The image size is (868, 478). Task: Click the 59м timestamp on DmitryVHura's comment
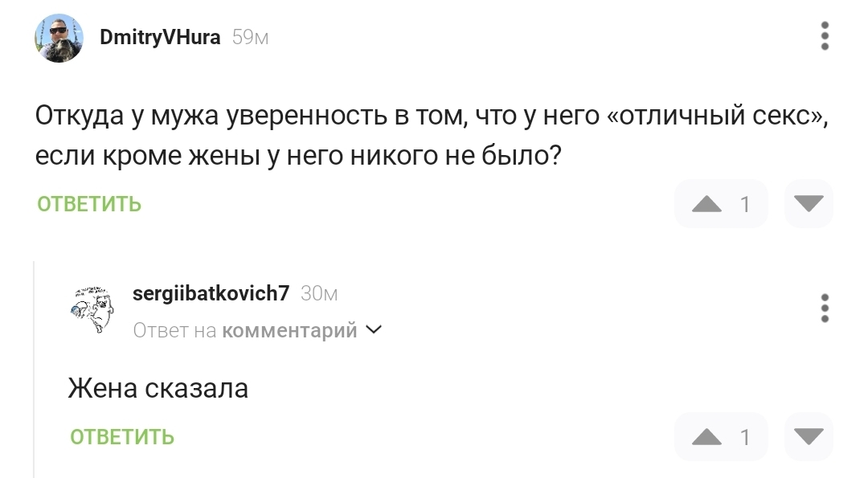(250, 37)
